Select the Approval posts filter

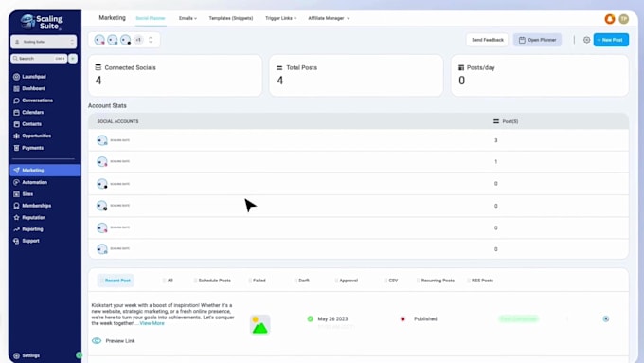tap(347, 281)
